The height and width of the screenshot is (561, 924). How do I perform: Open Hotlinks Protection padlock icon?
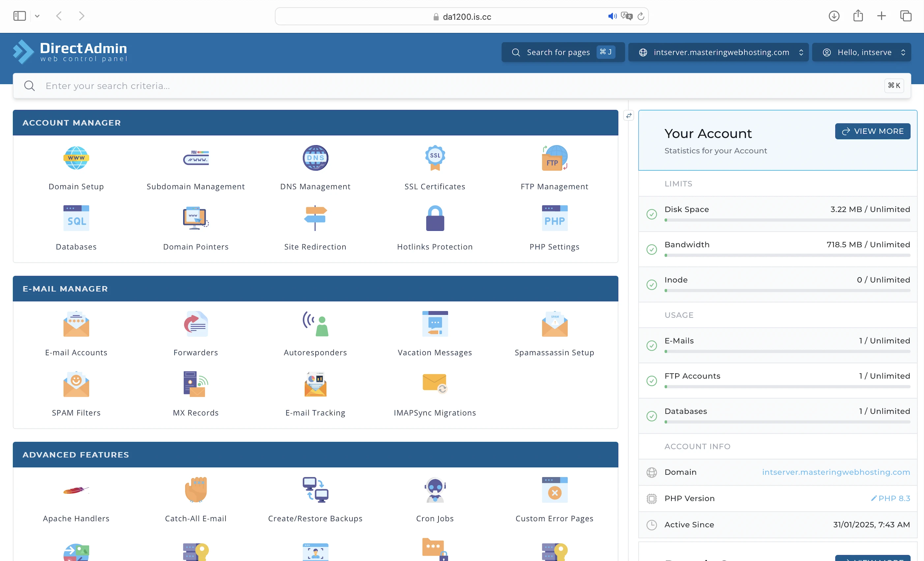pyautogui.click(x=435, y=218)
